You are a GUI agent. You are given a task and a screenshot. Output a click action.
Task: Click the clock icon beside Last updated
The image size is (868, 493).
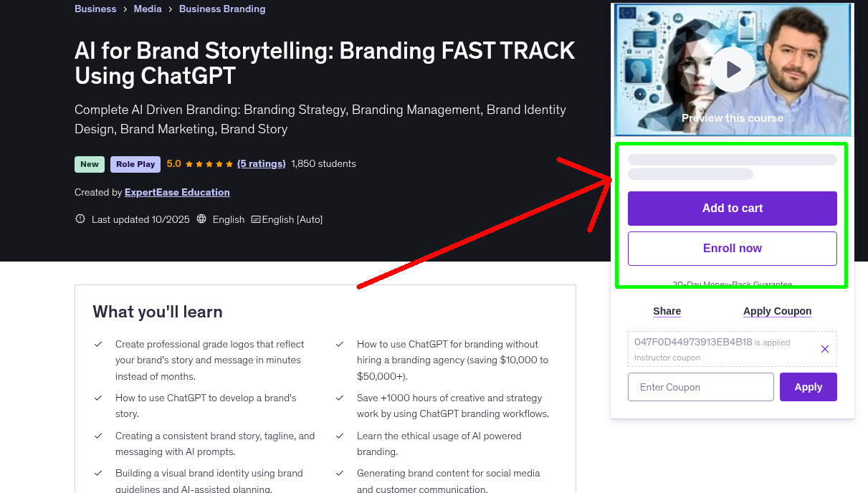[x=80, y=219]
